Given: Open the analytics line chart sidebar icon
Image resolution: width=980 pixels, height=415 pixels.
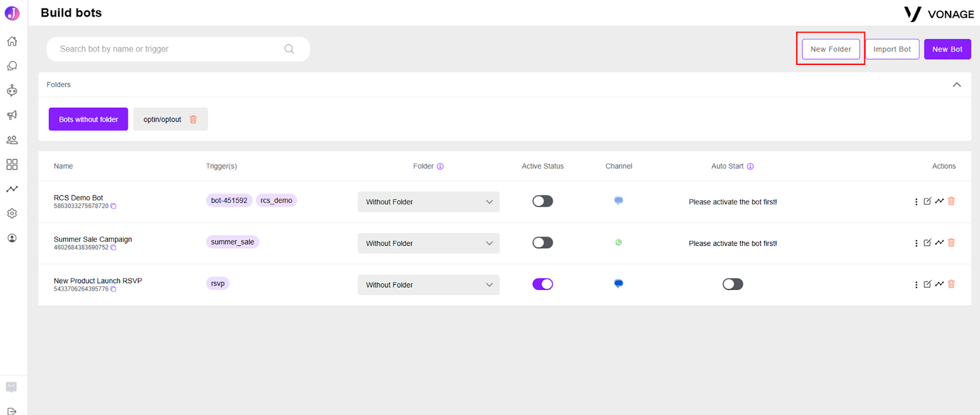Looking at the screenshot, I should (x=12, y=189).
